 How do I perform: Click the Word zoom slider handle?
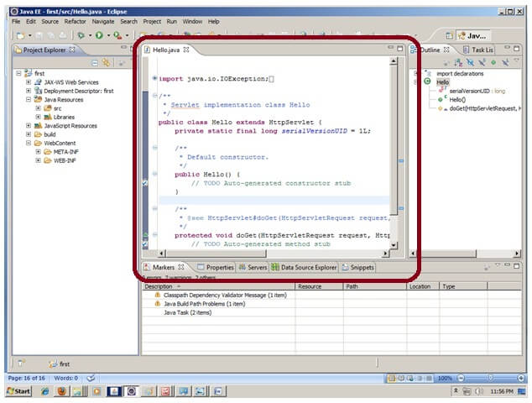(490, 378)
